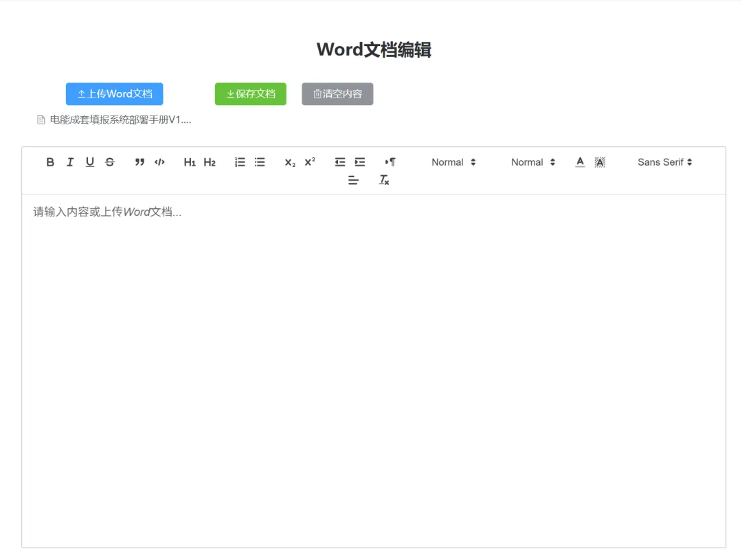This screenshot has width=742, height=560.
Task: Toggle bold formatting in the editor toolbar
Action: pyautogui.click(x=50, y=162)
